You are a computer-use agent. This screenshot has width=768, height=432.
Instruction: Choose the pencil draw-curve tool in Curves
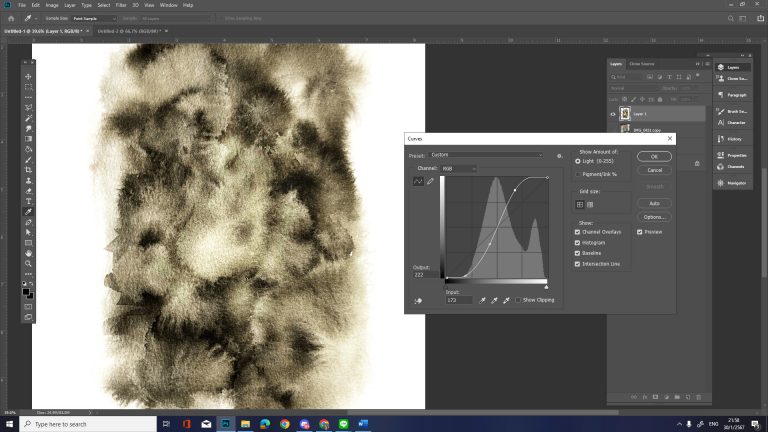pos(430,181)
